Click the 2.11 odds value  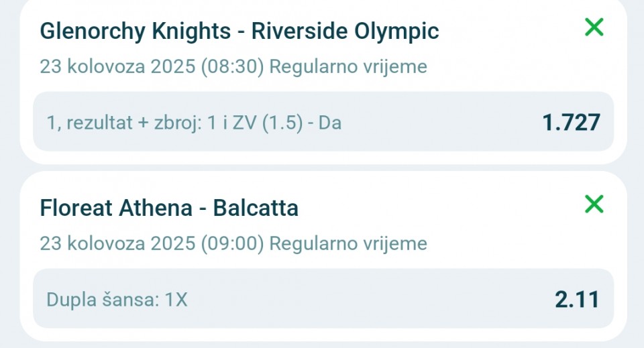coord(577,299)
